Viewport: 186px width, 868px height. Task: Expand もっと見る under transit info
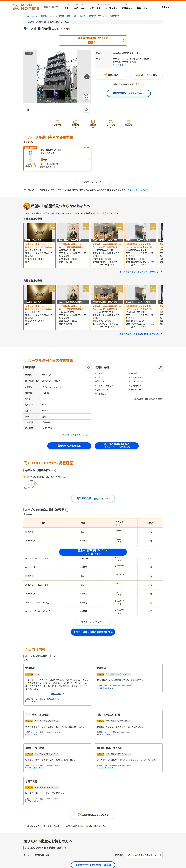tap(120, 65)
